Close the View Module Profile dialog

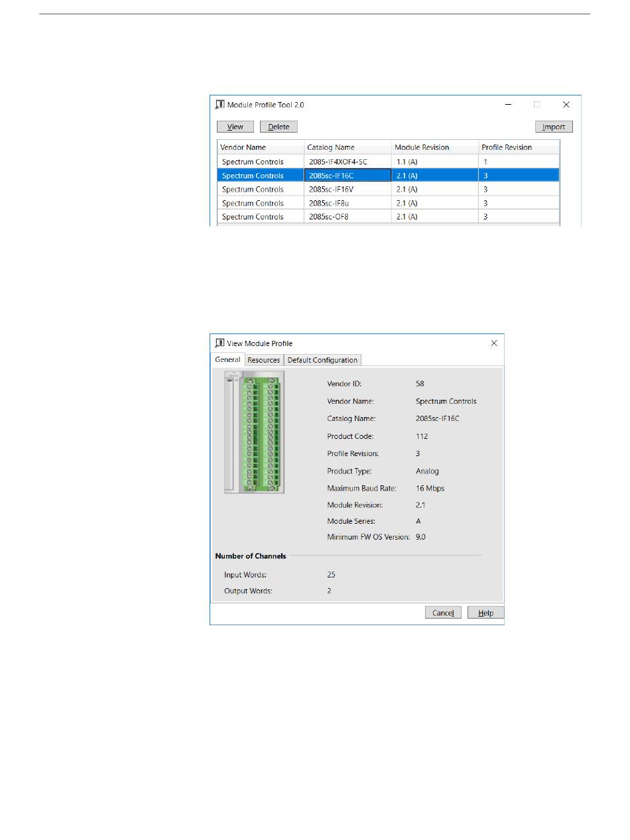[x=494, y=343]
